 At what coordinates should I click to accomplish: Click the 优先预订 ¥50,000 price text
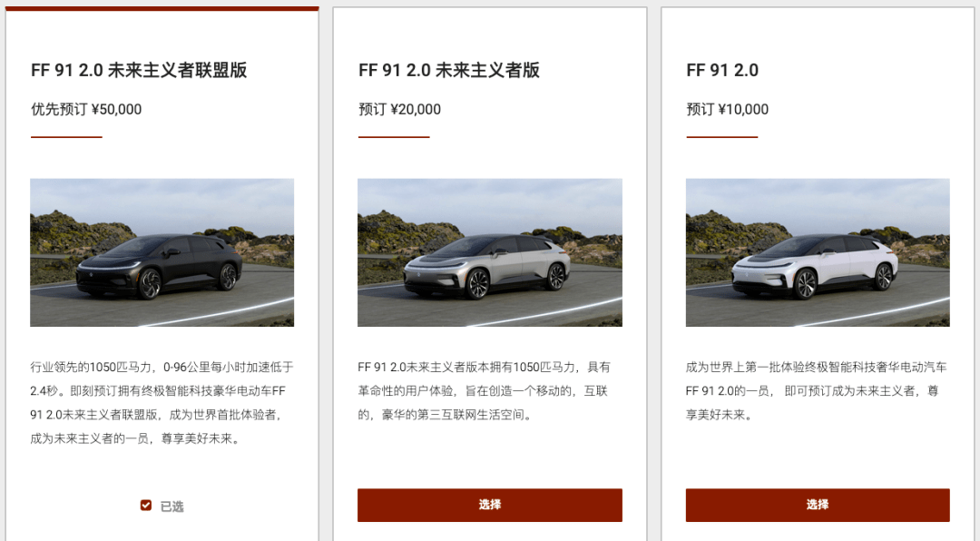click(86, 110)
